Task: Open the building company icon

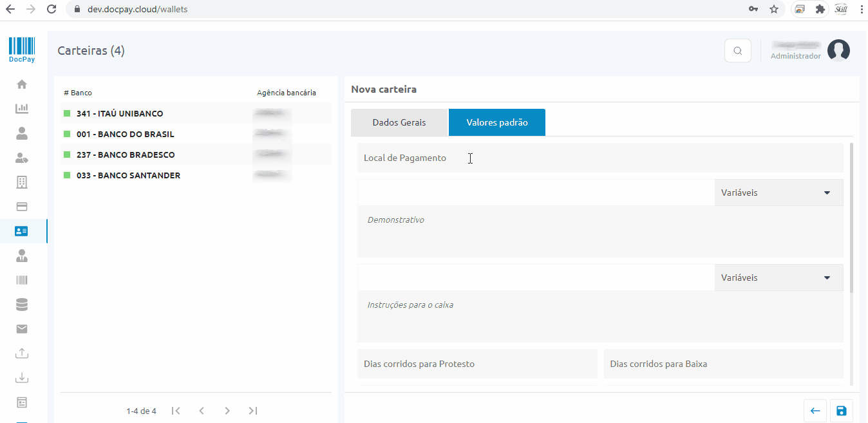Action: coord(22,182)
